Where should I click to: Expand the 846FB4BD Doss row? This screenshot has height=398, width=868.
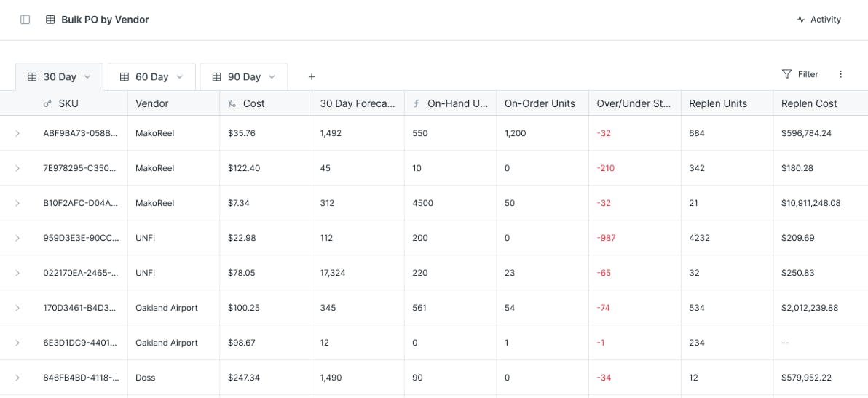tap(17, 378)
